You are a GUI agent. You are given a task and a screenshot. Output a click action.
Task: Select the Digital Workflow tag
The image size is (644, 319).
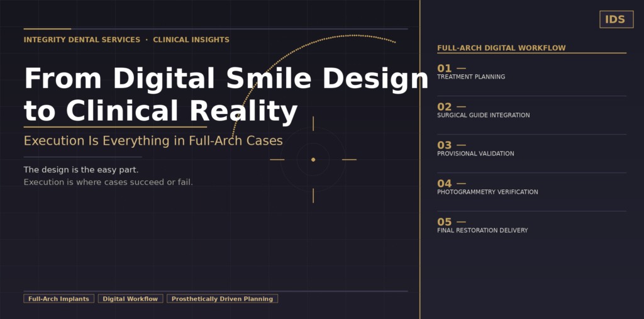coord(130,299)
